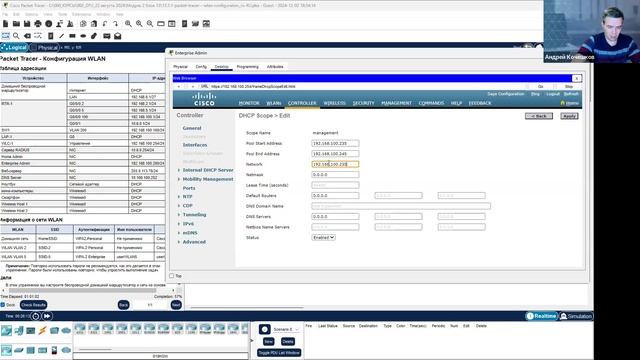Click the Draw Rectangle tool icon
The height and width of the screenshot is (360, 640).
72,36
